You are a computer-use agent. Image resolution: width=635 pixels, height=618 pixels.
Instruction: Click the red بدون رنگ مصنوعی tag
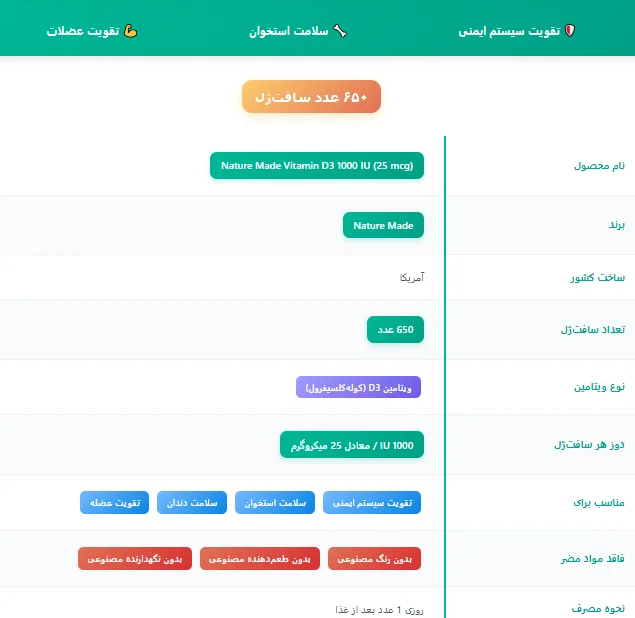(x=374, y=559)
